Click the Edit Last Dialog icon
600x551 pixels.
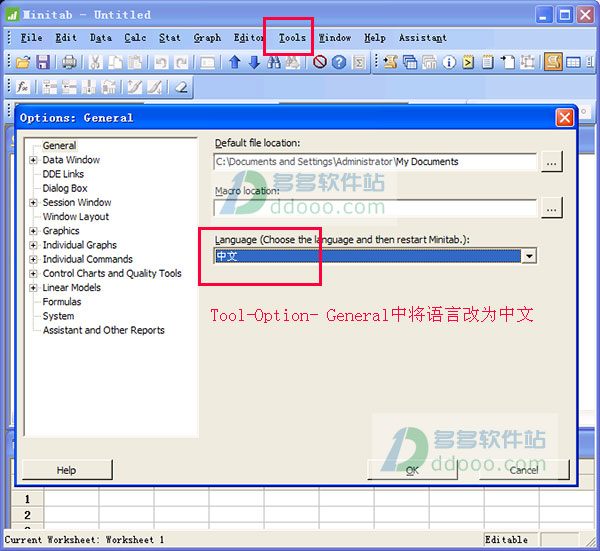tap(207, 62)
